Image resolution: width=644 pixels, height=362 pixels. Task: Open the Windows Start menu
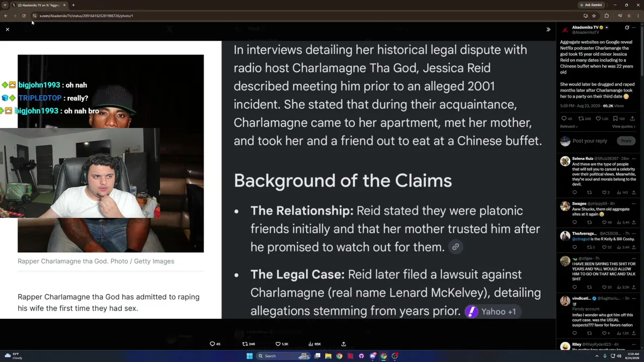(x=250, y=356)
